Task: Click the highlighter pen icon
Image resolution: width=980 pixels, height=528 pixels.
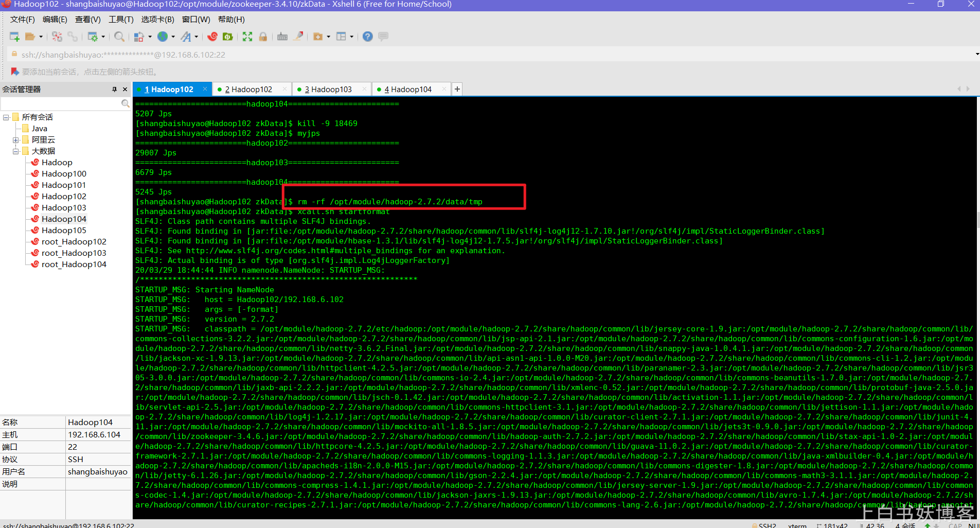Action: [298, 37]
